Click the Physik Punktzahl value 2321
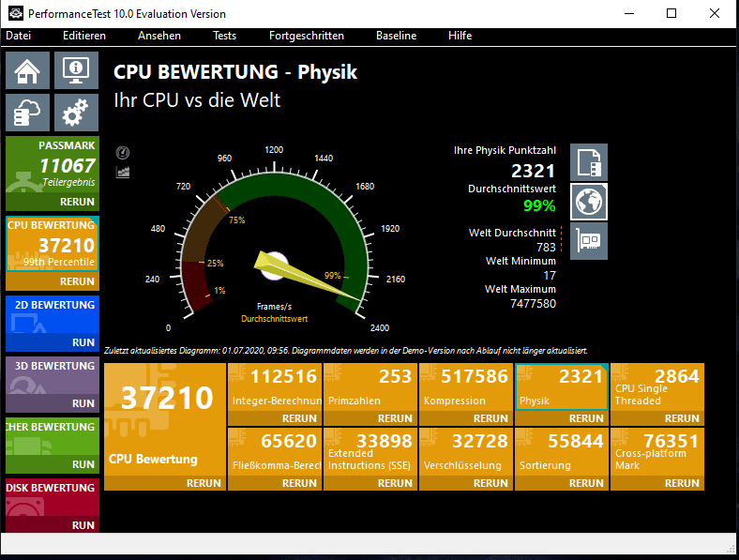The image size is (739, 560). (533, 171)
